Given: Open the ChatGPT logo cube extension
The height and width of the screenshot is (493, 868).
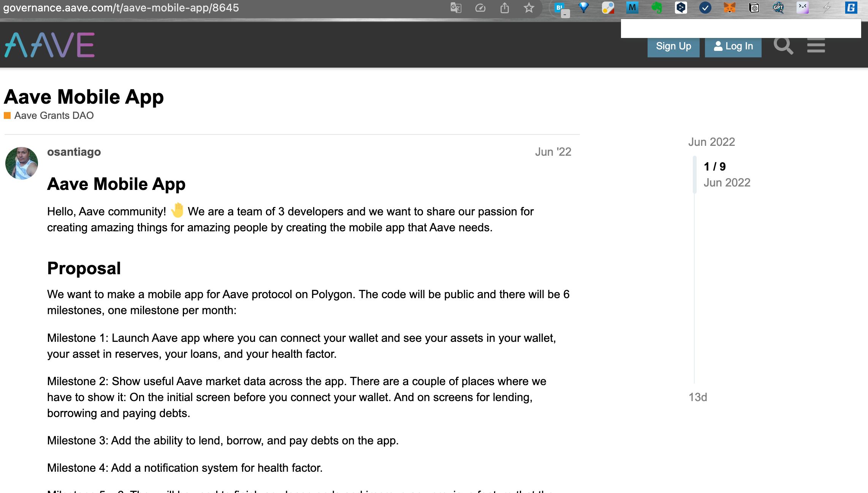Looking at the screenshot, I should pyautogui.click(x=754, y=8).
